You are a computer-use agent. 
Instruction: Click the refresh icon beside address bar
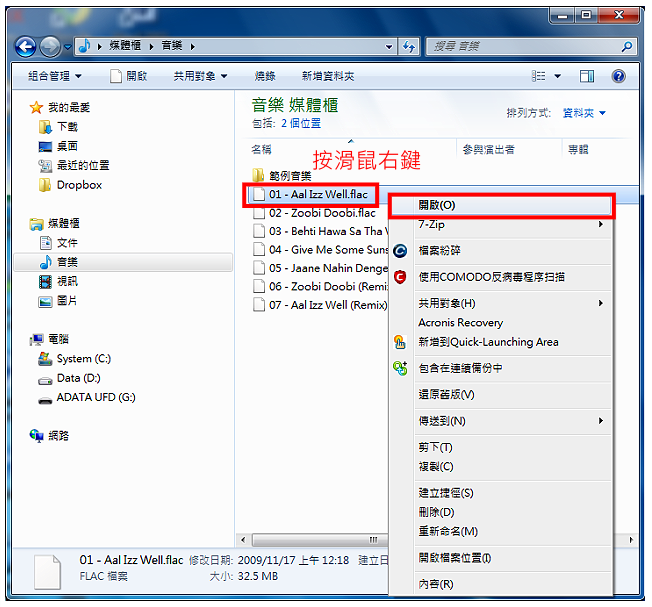pyautogui.click(x=409, y=47)
